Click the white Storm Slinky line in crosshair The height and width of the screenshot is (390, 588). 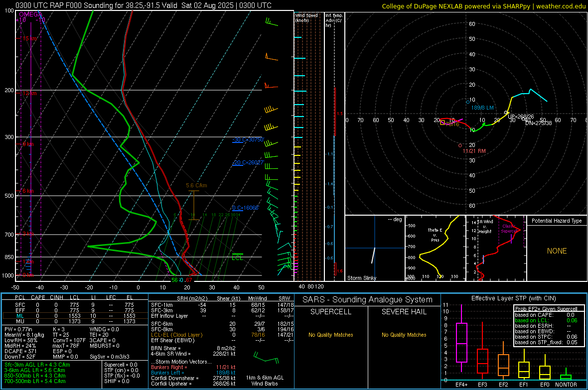click(x=373, y=256)
